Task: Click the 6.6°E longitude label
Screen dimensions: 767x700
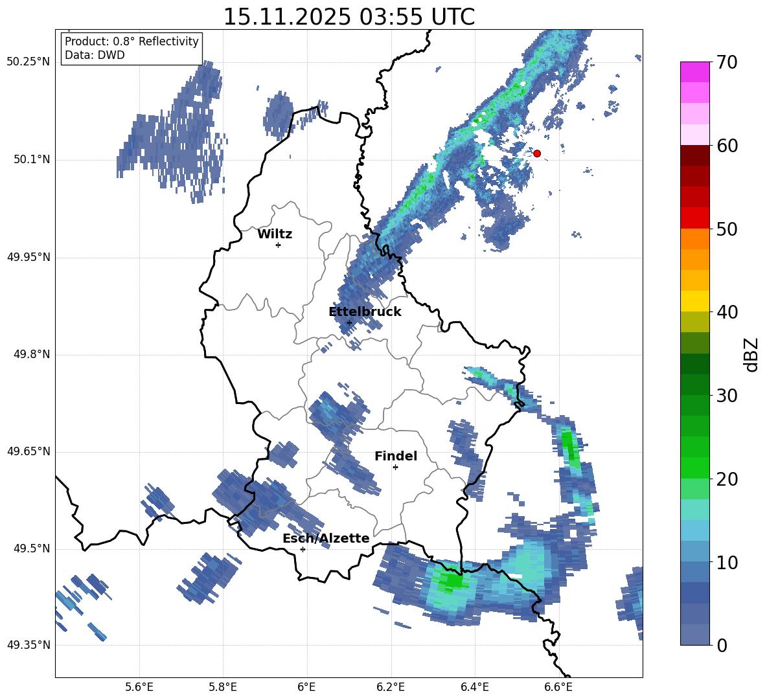Action: pyautogui.click(x=558, y=687)
